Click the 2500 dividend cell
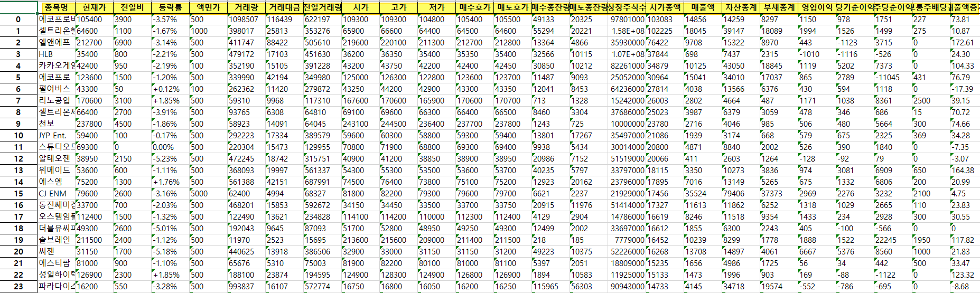Viewport: 980px width, 293px height. pos(931,101)
